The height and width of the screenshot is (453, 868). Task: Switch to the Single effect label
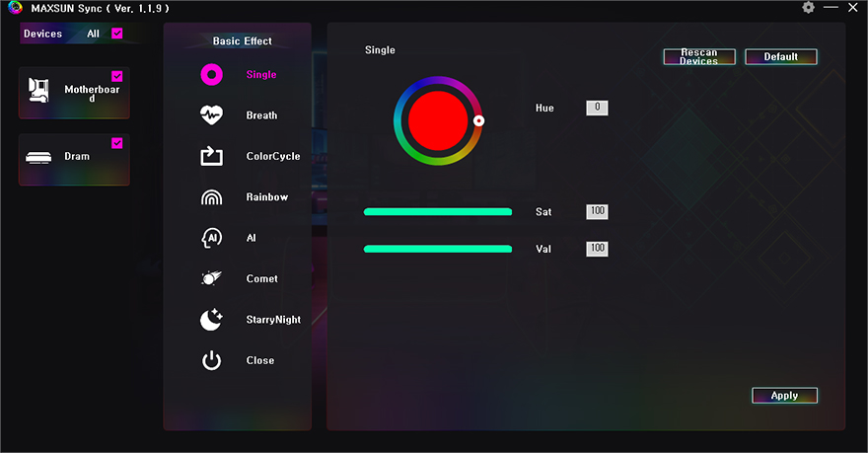tap(261, 75)
